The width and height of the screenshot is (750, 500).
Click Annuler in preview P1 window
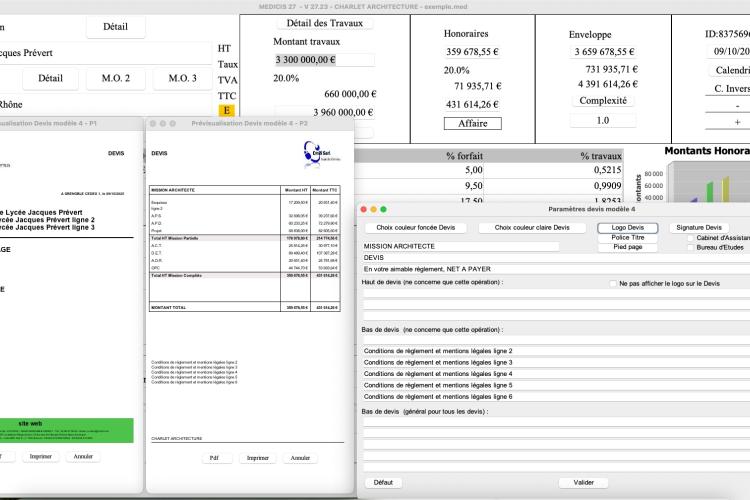(83, 456)
